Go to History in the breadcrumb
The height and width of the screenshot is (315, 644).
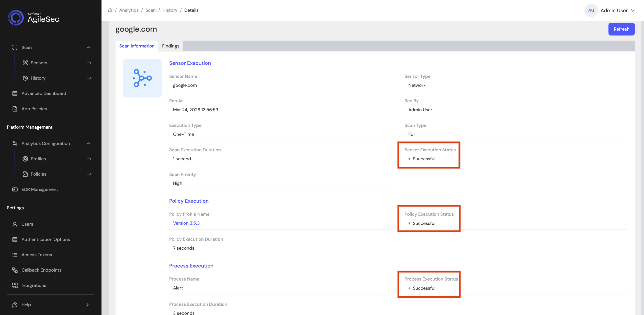[170, 10]
